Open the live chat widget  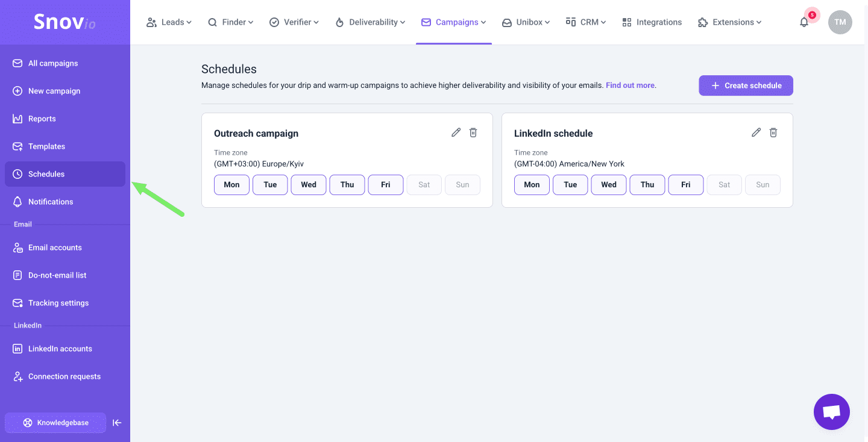click(x=831, y=412)
